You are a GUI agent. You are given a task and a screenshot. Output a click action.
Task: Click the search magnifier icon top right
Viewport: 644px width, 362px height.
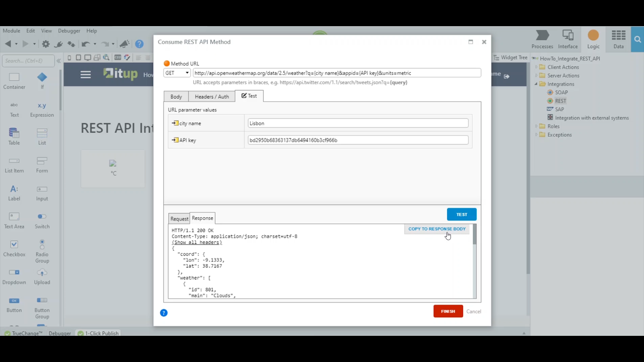click(638, 39)
